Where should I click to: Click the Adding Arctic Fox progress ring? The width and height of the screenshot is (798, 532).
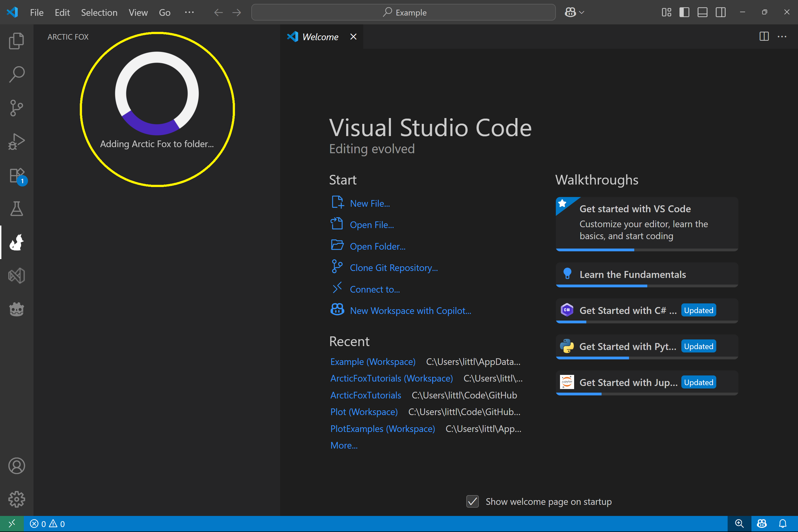coord(157,93)
